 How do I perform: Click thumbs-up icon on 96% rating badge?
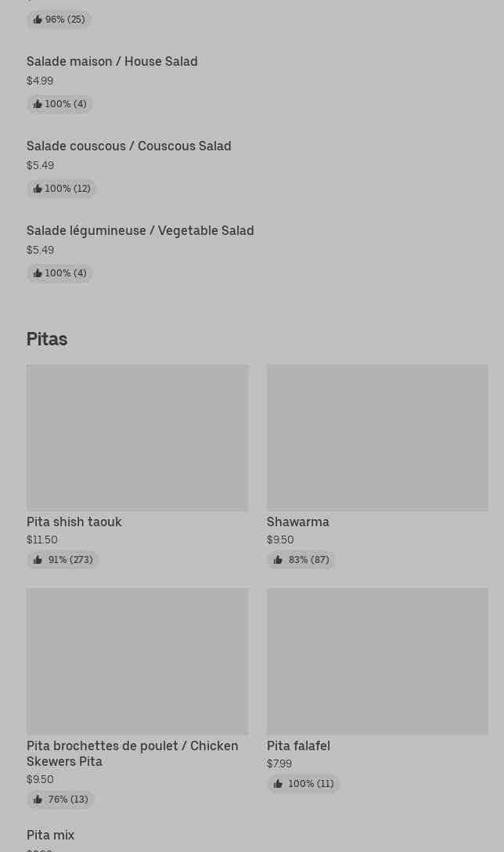(38, 20)
